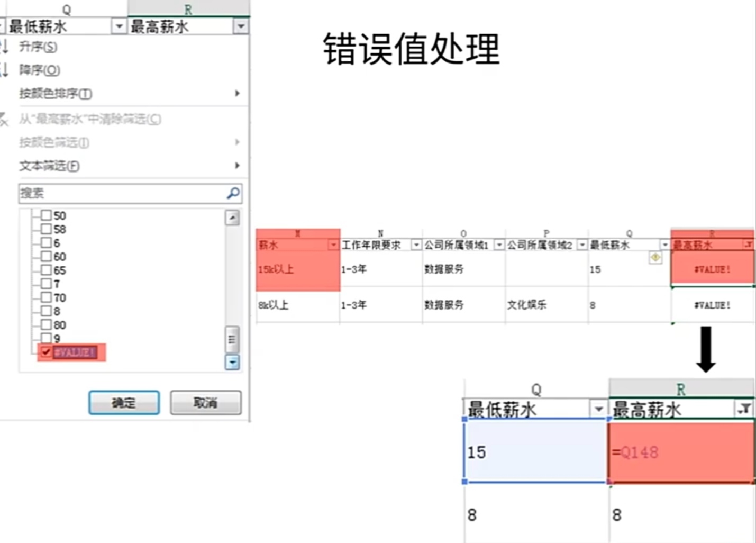Click the 确定 button
The width and height of the screenshot is (756, 543).
(x=124, y=403)
